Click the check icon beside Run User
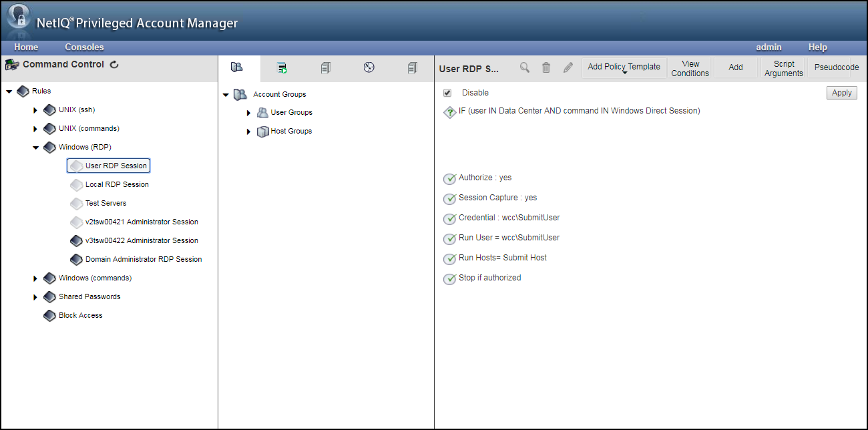 (450, 238)
